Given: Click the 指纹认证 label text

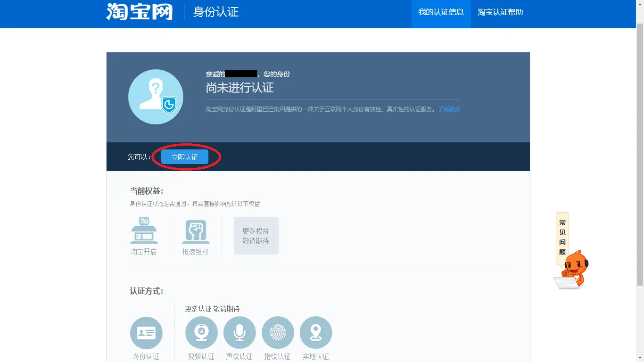Looking at the screenshot, I should (278, 357).
